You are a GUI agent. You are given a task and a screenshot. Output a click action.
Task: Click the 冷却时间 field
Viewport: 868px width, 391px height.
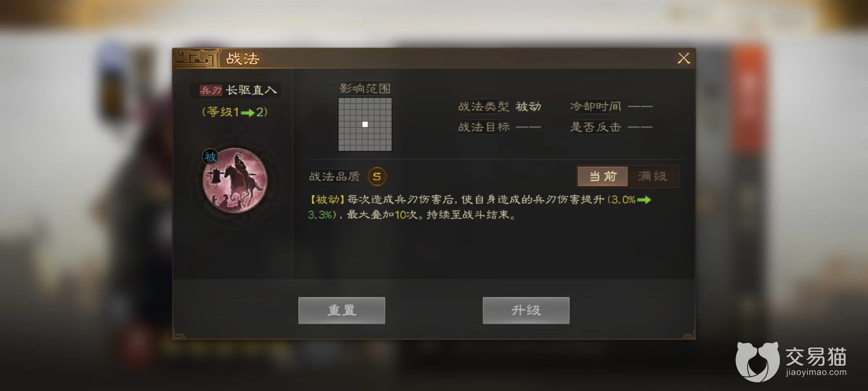tap(611, 106)
